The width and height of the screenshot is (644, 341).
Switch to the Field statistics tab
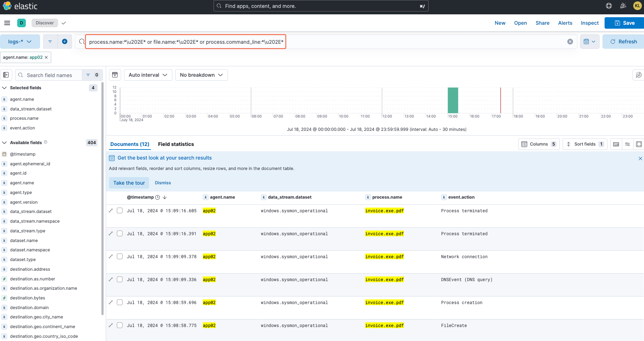pyautogui.click(x=176, y=144)
